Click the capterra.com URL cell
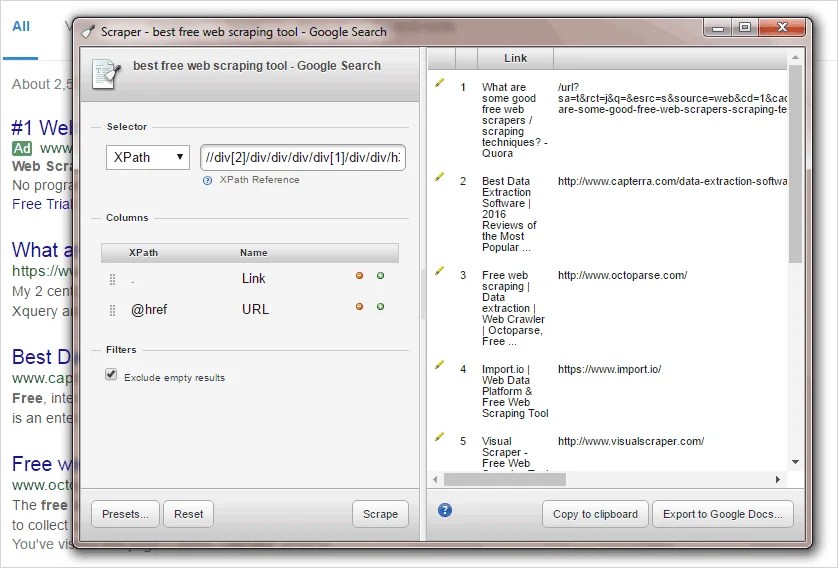 [x=672, y=181]
